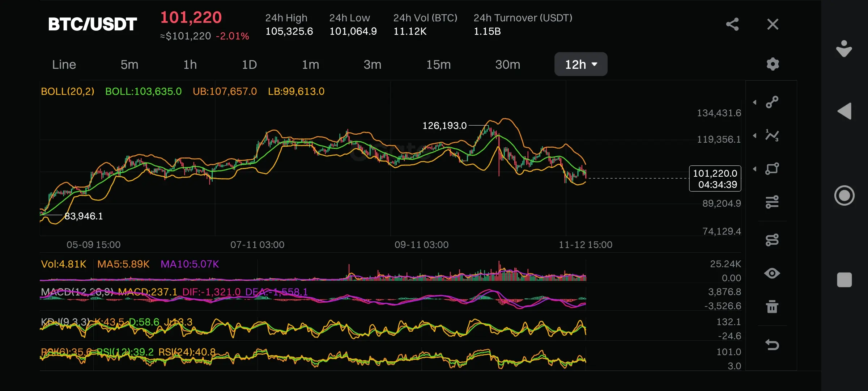Click the 101,220.0 current price marker
Image resolution: width=868 pixels, height=391 pixels.
tap(715, 178)
